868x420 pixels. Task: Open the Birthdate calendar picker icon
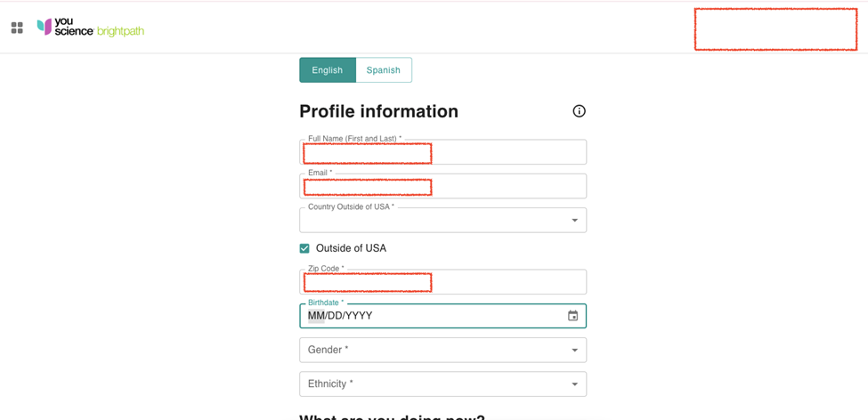coord(572,316)
